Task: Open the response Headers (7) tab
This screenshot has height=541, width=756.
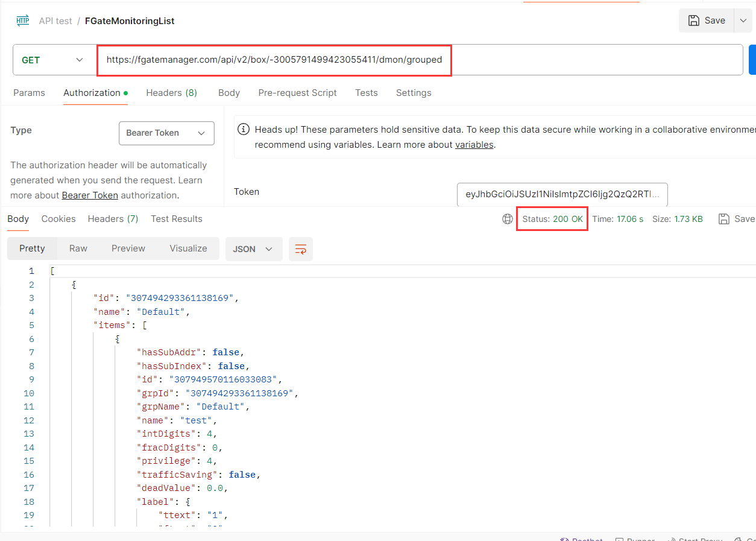Action: pyautogui.click(x=113, y=219)
